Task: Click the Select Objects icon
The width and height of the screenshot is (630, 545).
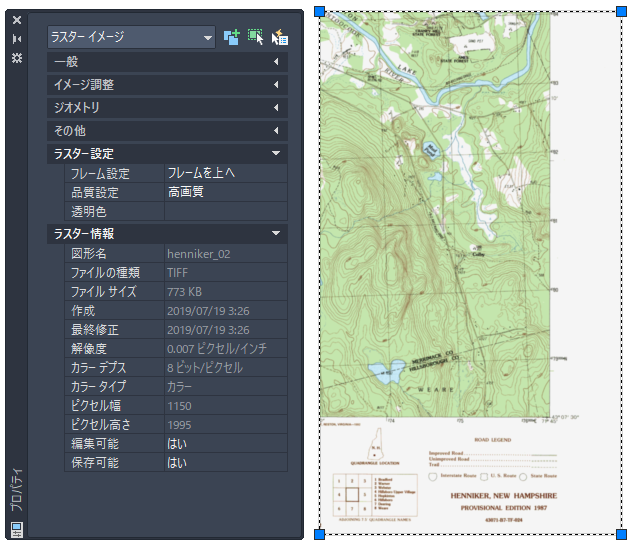Action: 256,37
